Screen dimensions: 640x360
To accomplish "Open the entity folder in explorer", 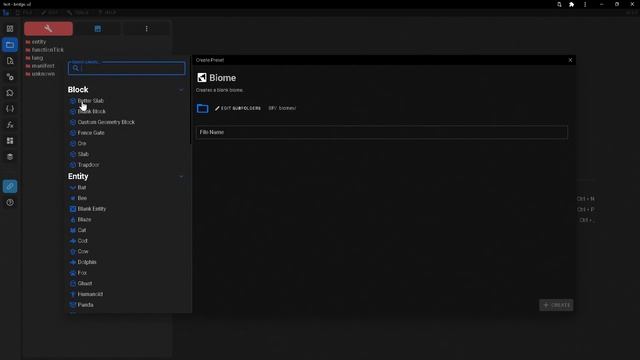I will 36,42.
